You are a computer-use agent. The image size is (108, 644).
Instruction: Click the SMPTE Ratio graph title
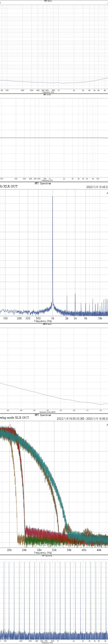(47, 324)
